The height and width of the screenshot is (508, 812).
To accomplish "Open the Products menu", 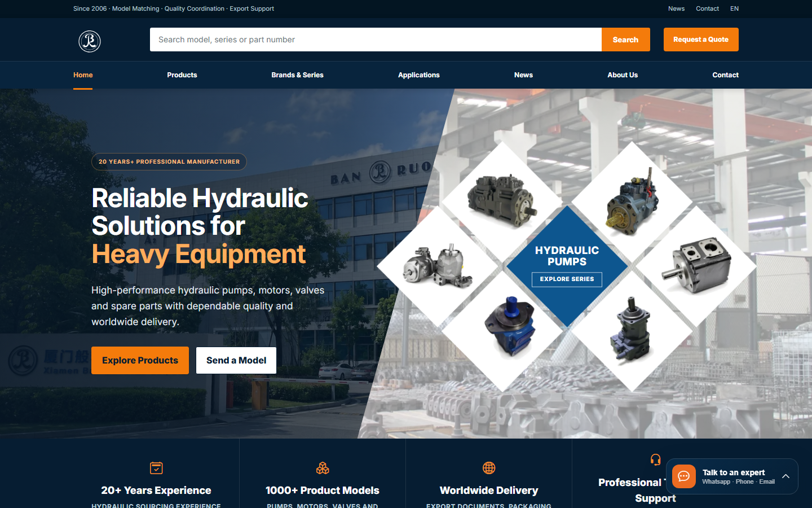I will (182, 75).
